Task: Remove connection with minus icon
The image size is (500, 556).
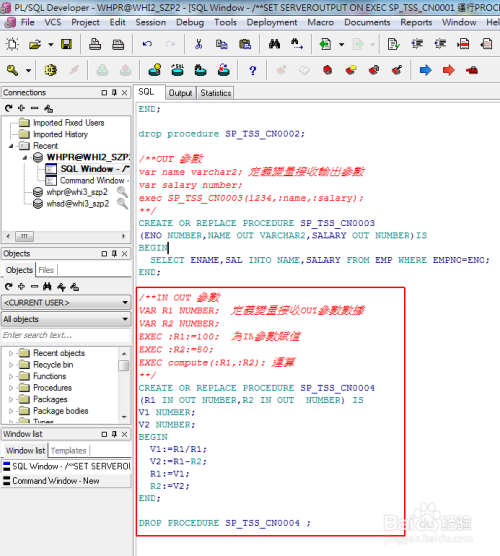Action: click(34, 108)
